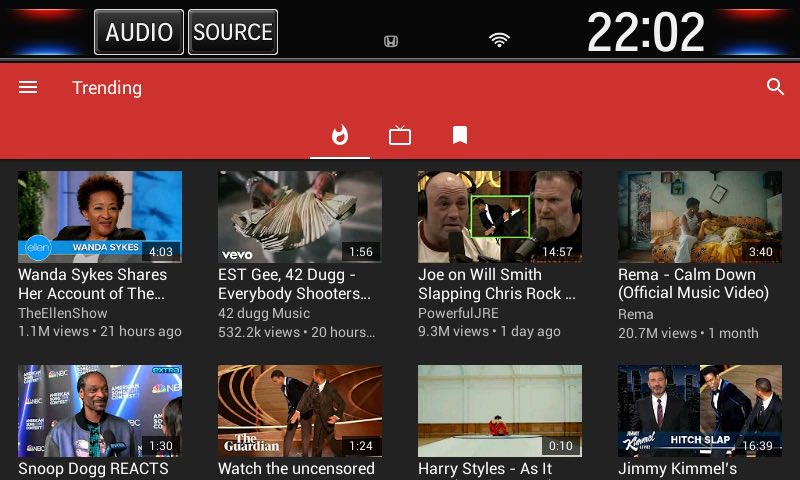Play the Harry Styles 0:10 thumbnail
This screenshot has height=480, width=800.
[500, 411]
